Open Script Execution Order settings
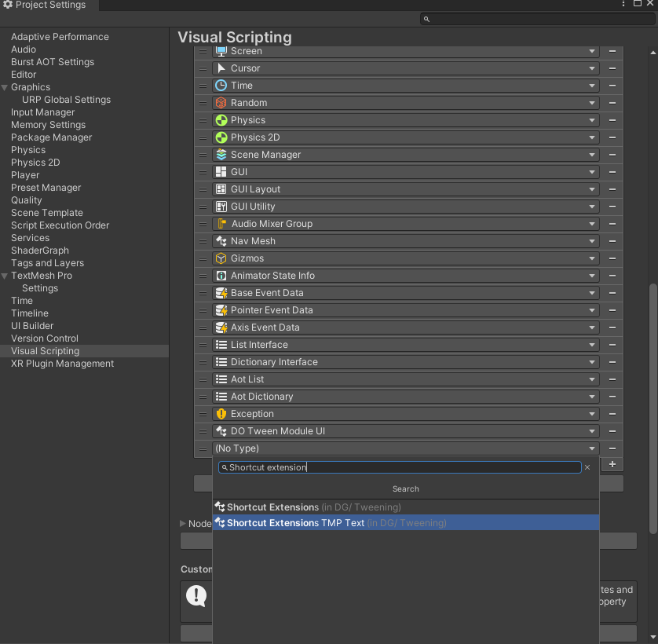Screen dimensions: 658x644 (60, 225)
